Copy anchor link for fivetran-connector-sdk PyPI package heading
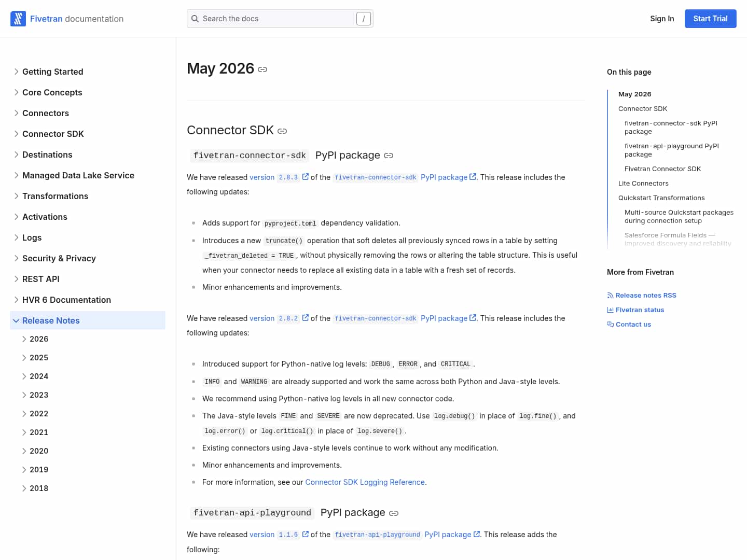The image size is (747, 560). click(x=389, y=156)
